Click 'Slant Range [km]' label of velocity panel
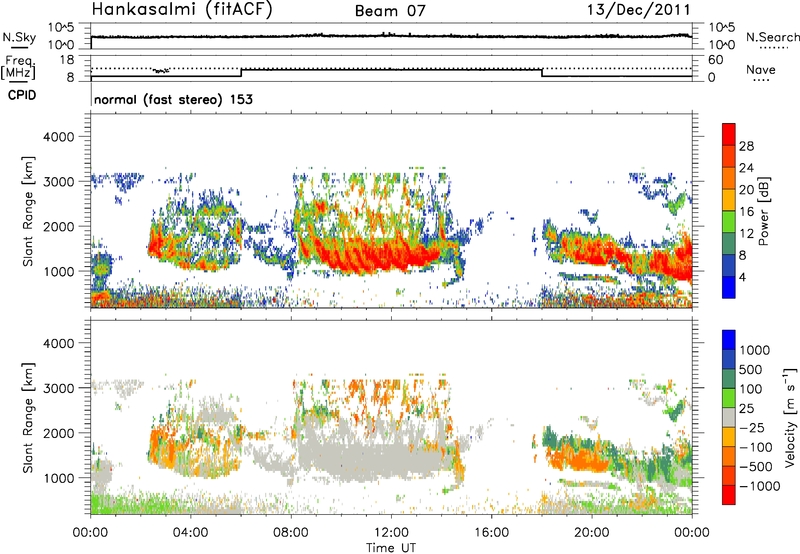The width and height of the screenshot is (800, 554). click(x=28, y=417)
